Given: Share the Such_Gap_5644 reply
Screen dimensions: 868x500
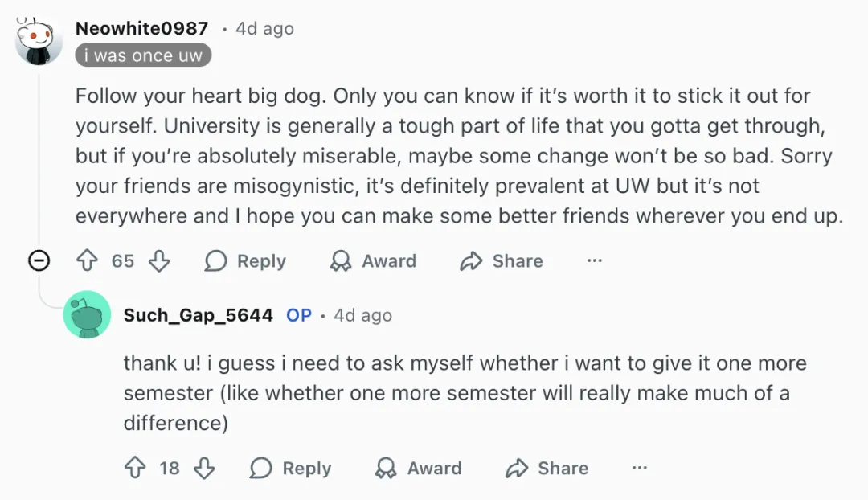Looking at the screenshot, I should (x=547, y=469).
